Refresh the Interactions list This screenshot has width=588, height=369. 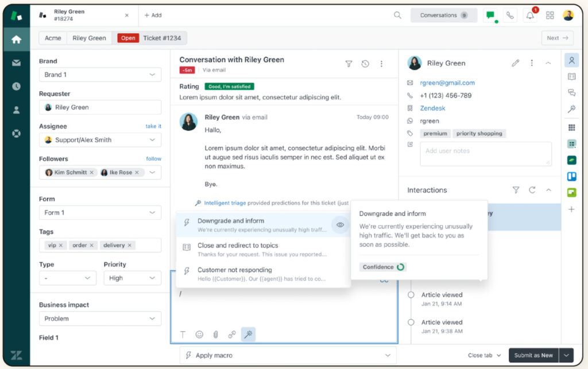point(532,190)
